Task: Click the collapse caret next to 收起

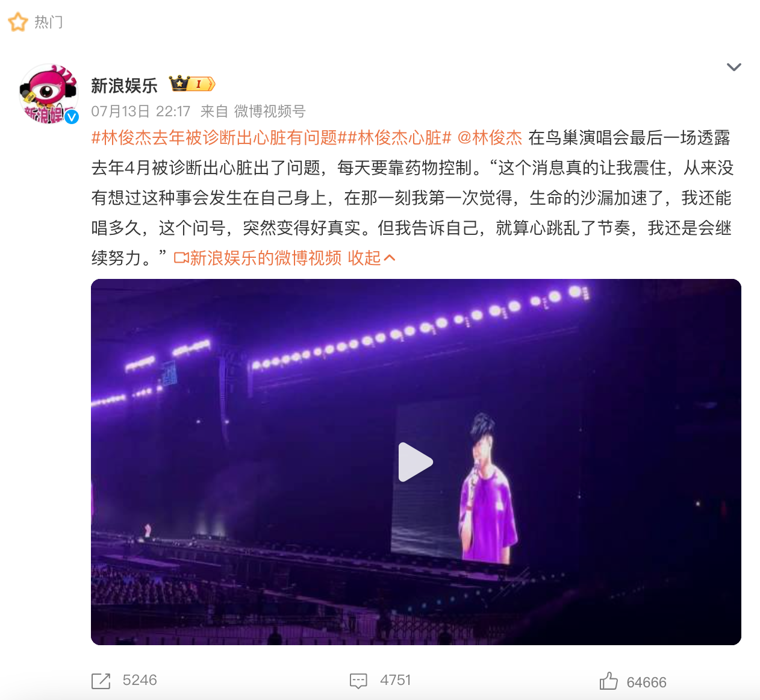Action: [x=390, y=258]
